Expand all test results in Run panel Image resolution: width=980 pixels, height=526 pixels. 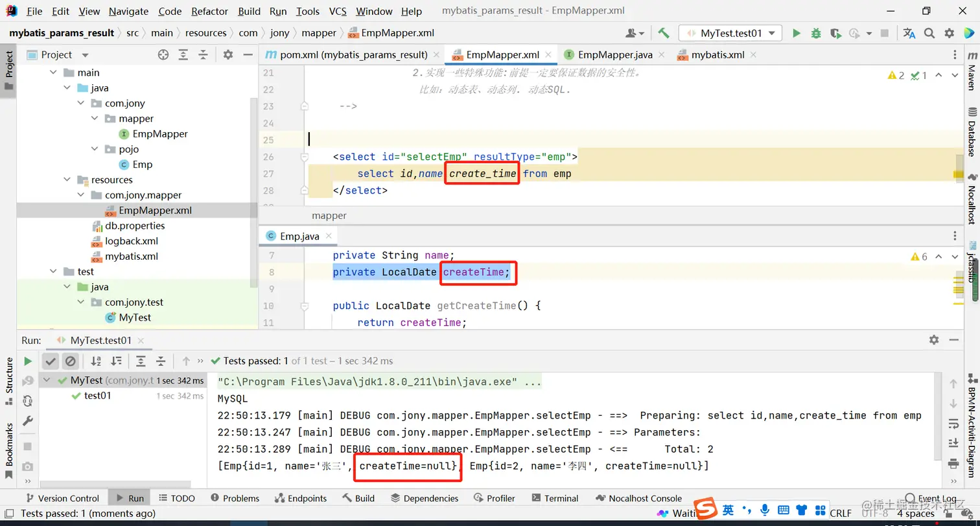pos(141,361)
